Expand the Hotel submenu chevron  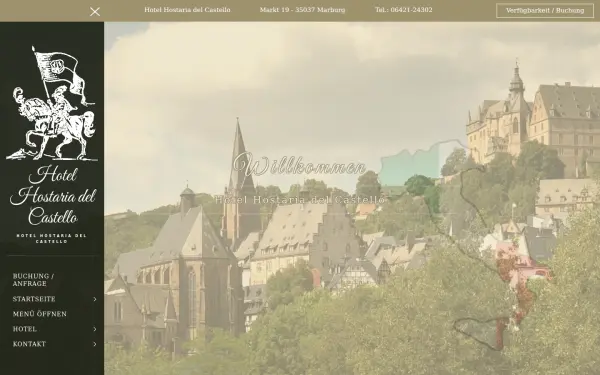pos(95,329)
